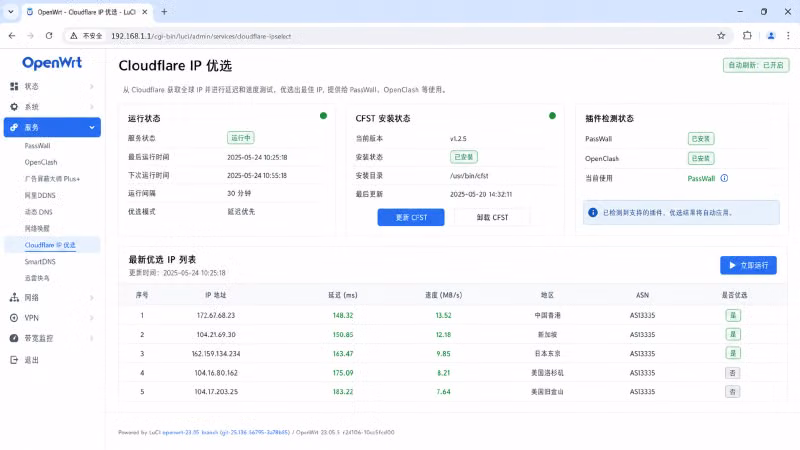Reload the page with refresh icon
The height and width of the screenshot is (450, 800).
pos(49,36)
